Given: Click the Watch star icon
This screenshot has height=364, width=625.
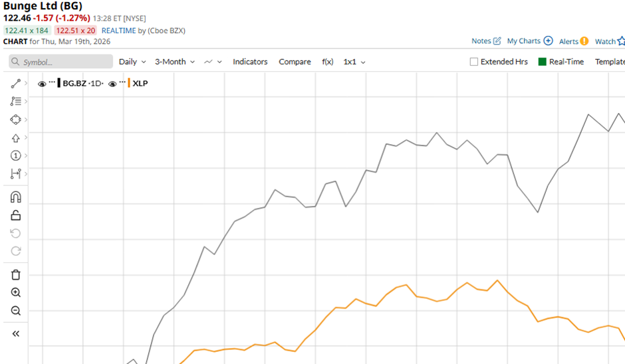Looking at the screenshot, I should pyautogui.click(x=621, y=41).
